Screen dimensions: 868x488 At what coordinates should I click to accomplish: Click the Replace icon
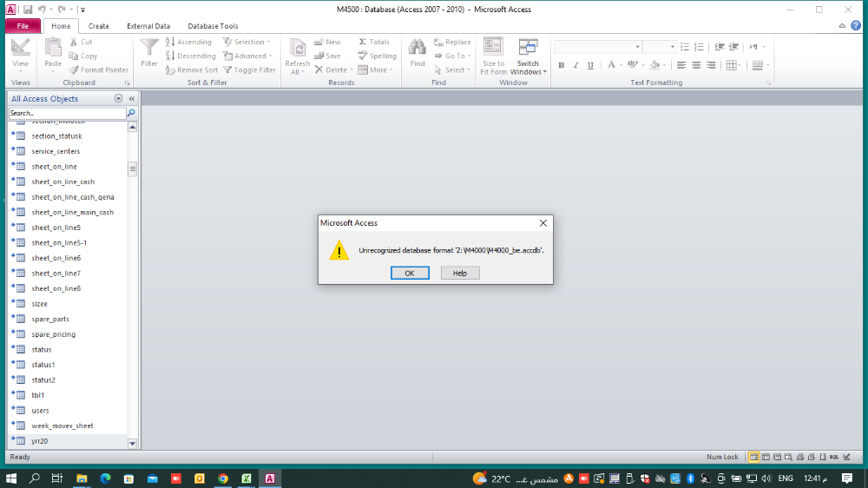pos(438,42)
